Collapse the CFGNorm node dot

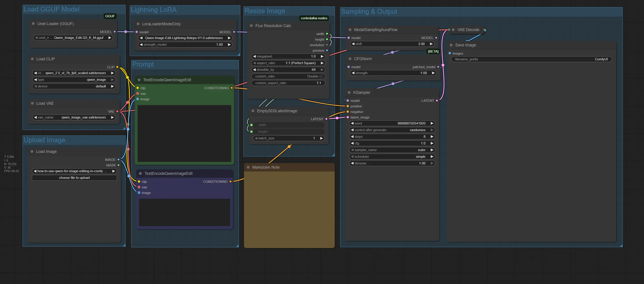click(x=350, y=59)
